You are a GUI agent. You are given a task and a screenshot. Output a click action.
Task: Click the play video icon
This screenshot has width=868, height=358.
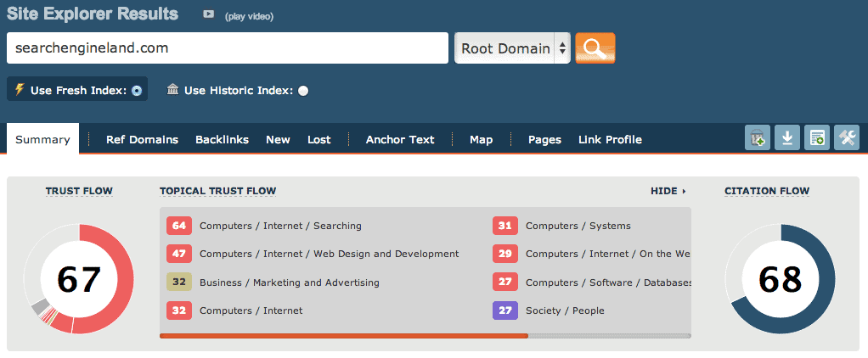209,15
